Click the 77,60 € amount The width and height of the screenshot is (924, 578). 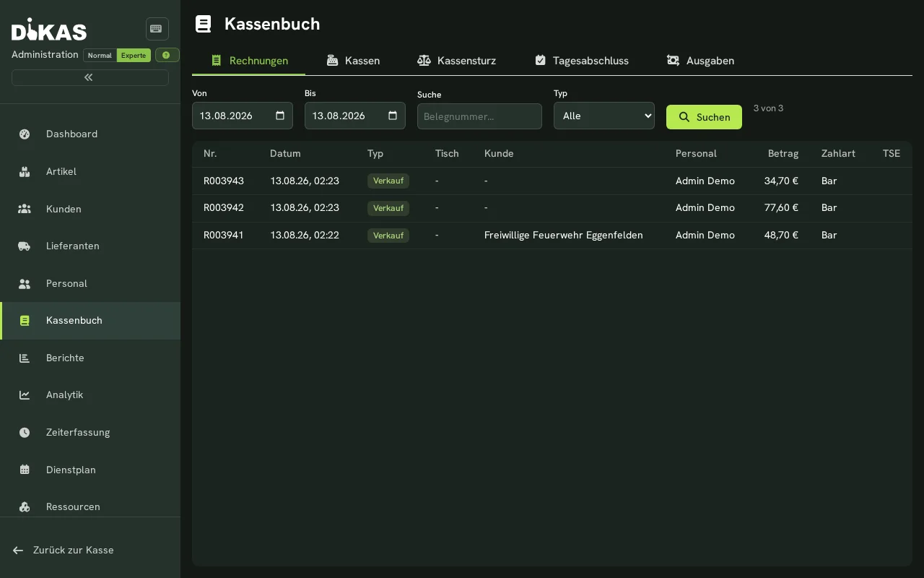coord(781,207)
